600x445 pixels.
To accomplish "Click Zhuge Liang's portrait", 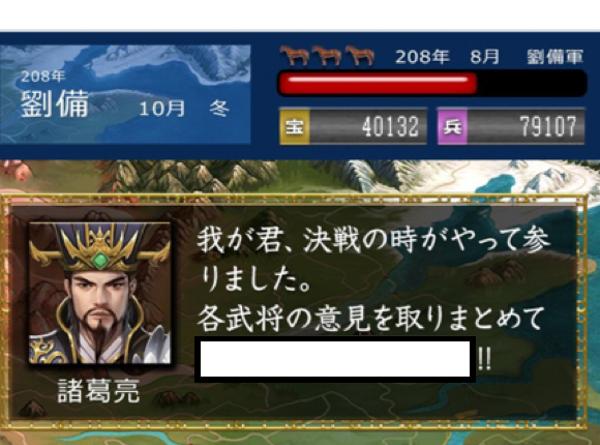I will click(100, 293).
